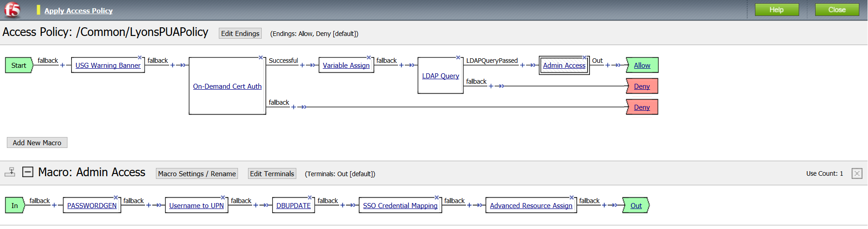Open the Help button
Viewport: 868px width, 229px height.
(x=777, y=10)
